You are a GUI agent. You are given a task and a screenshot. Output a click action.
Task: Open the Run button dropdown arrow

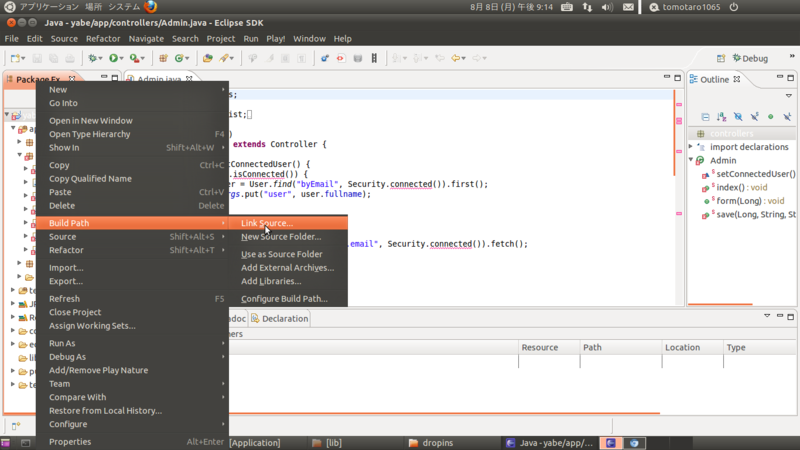click(121, 59)
